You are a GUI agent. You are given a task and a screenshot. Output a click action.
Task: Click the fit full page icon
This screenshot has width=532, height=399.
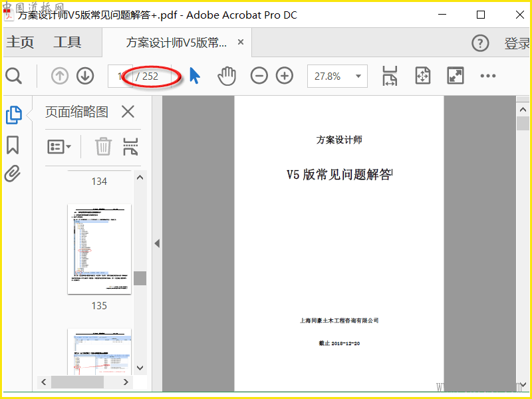tap(423, 76)
